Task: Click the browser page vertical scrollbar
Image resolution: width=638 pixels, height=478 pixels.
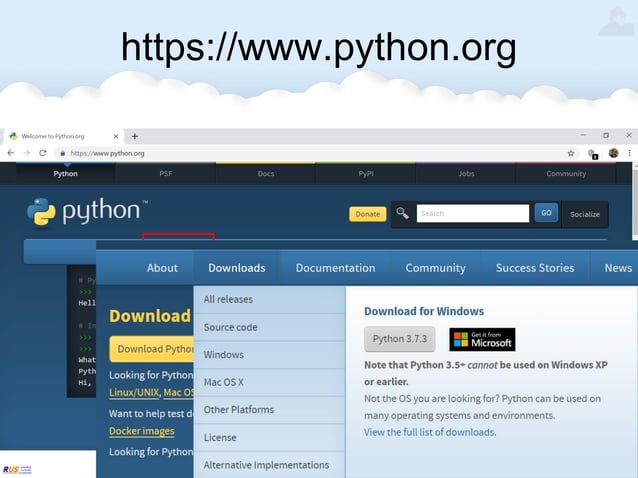Action: tap(635, 203)
